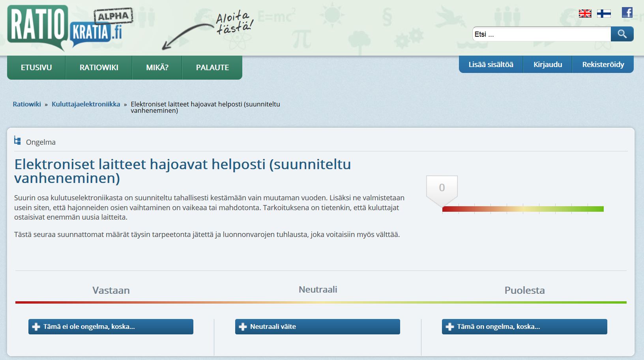
Task: Add argument 'Tämä on ongelma, koska...'
Action: [524, 326]
